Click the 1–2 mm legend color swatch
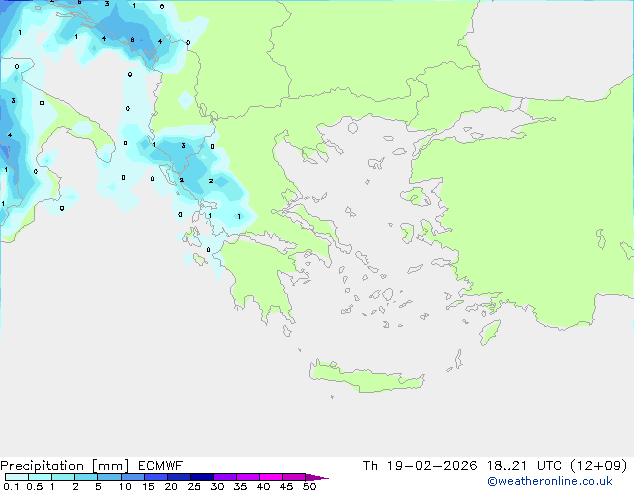 coord(63,477)
